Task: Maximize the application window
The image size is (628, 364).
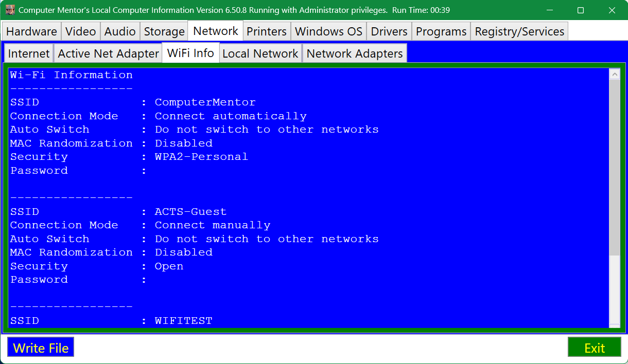Action: 581,10
